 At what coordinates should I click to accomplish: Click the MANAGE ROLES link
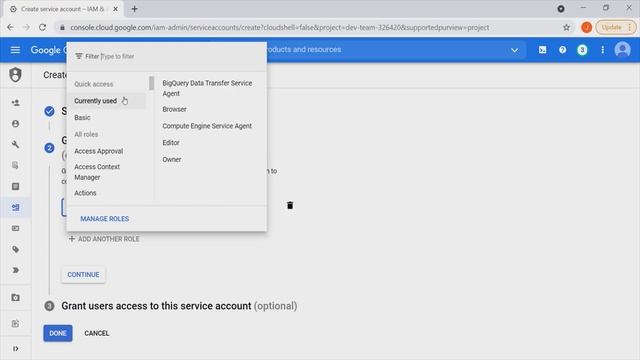[x=104, y=219]
